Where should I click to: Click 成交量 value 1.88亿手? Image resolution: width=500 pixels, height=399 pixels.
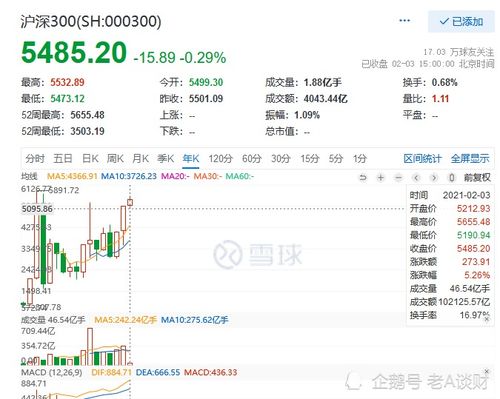[x=323, y=82]
